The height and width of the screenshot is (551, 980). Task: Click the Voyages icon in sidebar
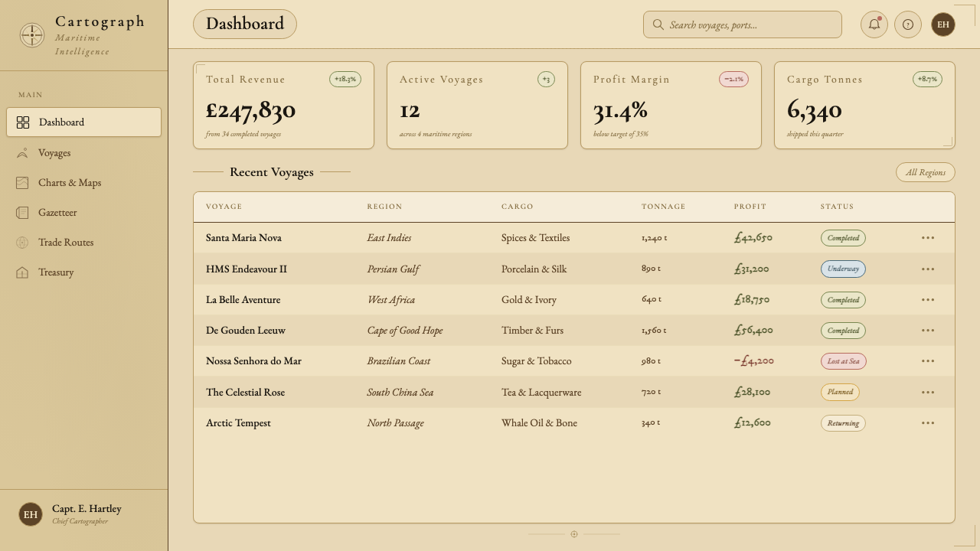pos(22,153)
